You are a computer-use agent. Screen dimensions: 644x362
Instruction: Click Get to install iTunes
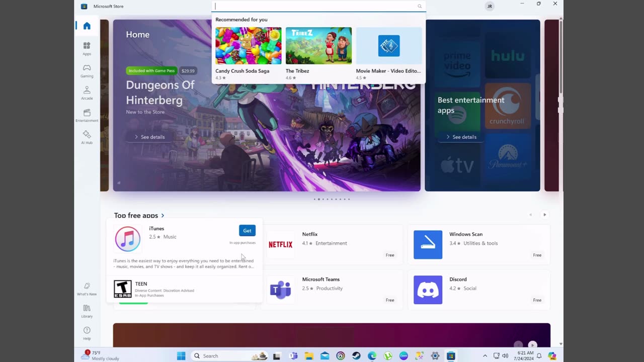(x=247, y=230)
